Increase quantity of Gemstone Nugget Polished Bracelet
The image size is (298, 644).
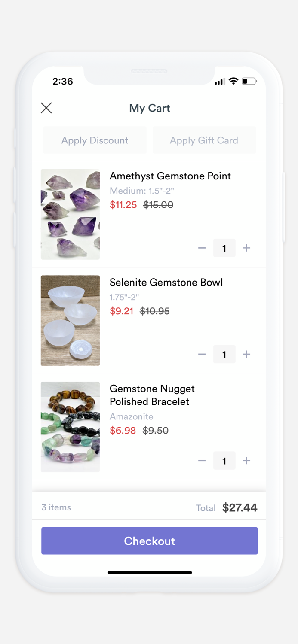[x=246, y=460]
